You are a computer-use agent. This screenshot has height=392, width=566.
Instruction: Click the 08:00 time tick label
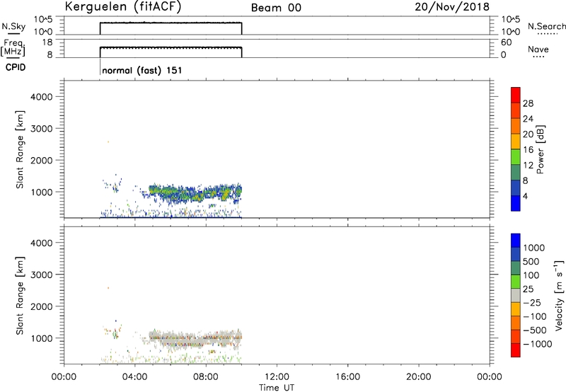206,377
